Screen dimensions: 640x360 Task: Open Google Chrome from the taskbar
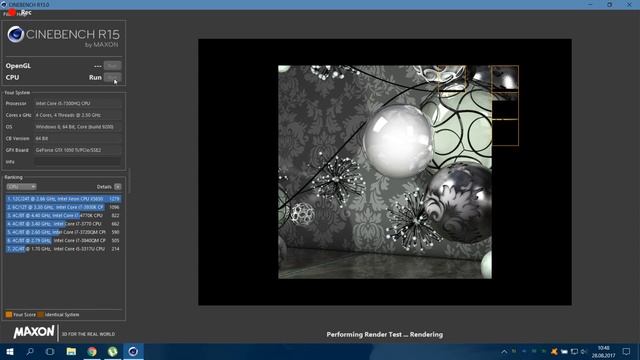click(x=92, y=351)
